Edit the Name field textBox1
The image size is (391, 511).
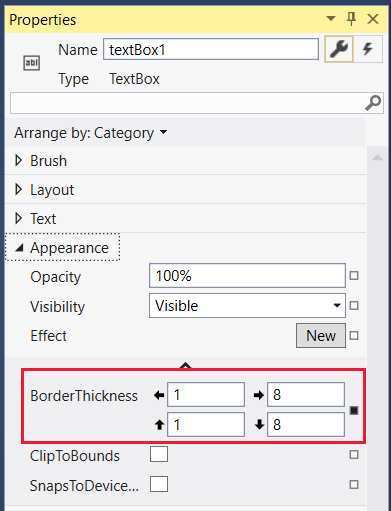click(211, 49)
